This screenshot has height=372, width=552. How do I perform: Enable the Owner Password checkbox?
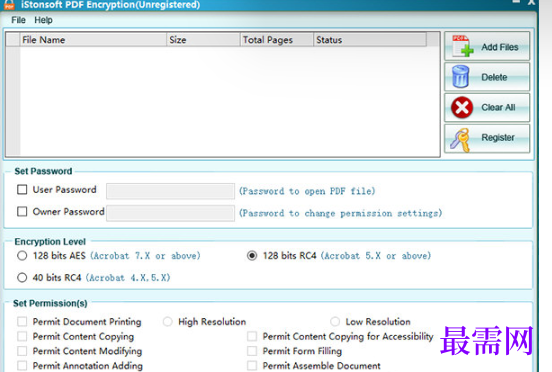pyautogui.click(x=22, y=212)
